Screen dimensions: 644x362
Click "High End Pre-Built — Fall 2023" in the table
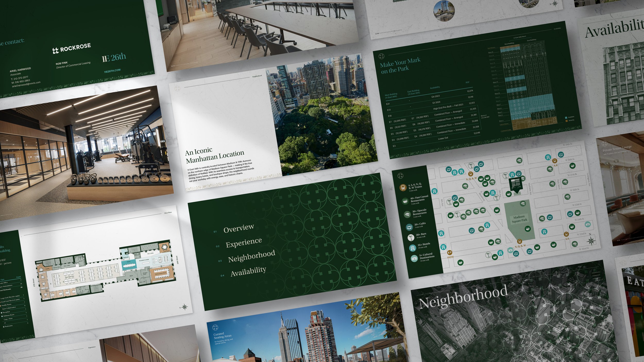[x=448, y=107]
